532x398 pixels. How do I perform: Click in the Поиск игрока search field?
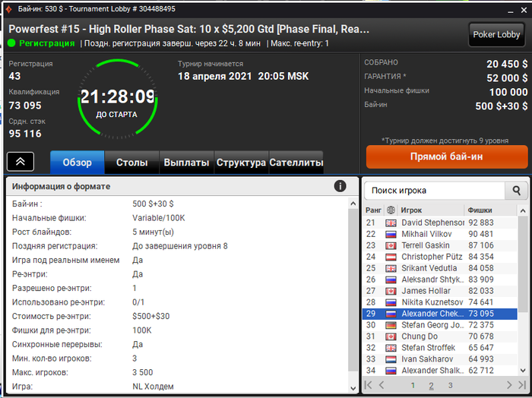tap(435, 191)
